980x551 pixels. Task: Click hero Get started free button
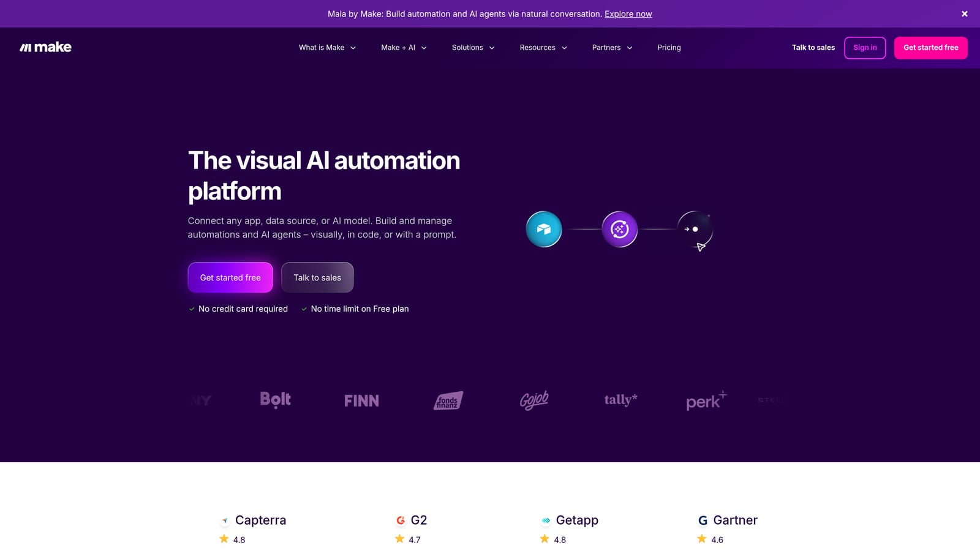230,277
